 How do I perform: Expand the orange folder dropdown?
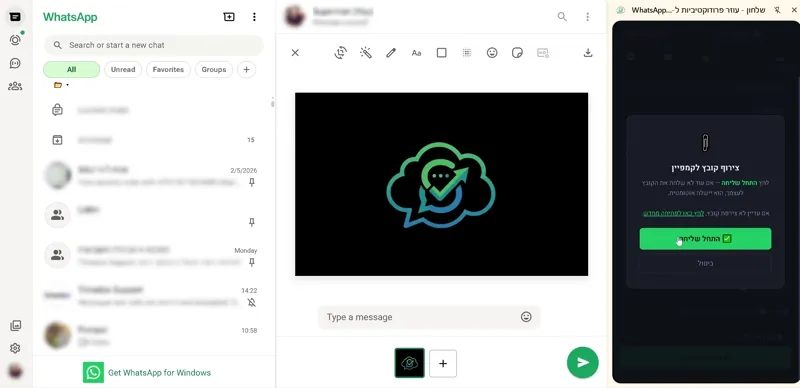click(x=61, y=85)
